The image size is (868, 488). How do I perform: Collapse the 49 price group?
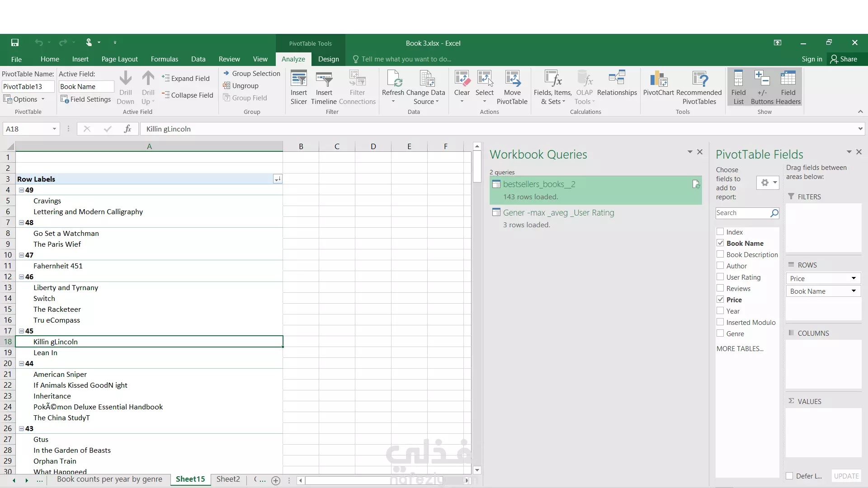[x=21, y=190]
